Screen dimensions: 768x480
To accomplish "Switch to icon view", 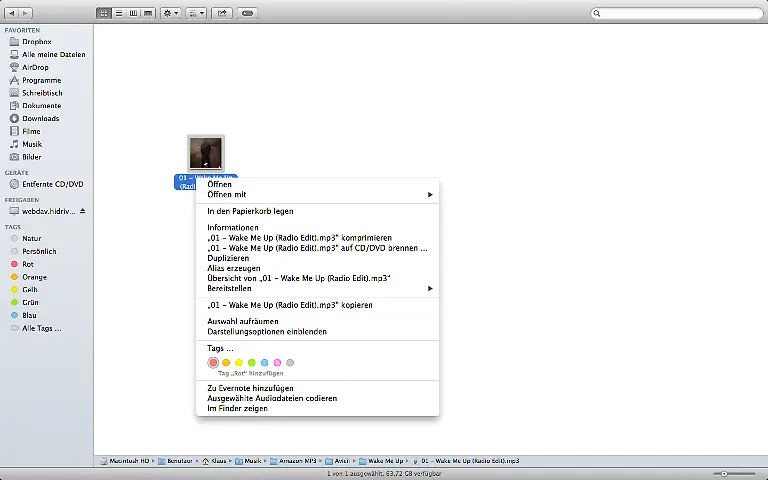I will pos(104,13).
